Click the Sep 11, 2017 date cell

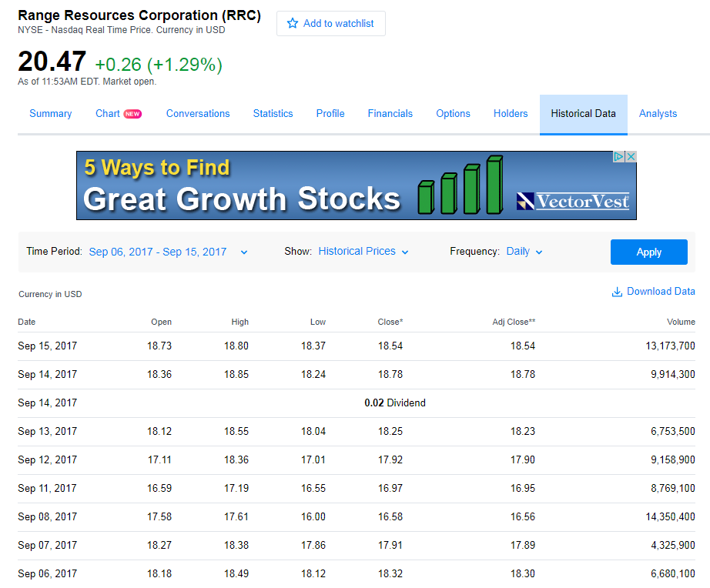(x=47, y=489)
